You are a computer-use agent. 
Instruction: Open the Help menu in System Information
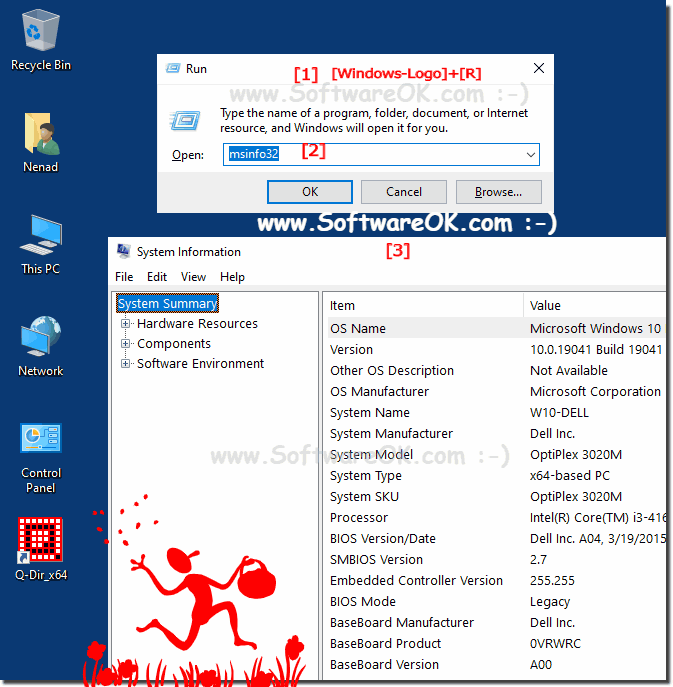pyautogui.click(x=232, y=277)
